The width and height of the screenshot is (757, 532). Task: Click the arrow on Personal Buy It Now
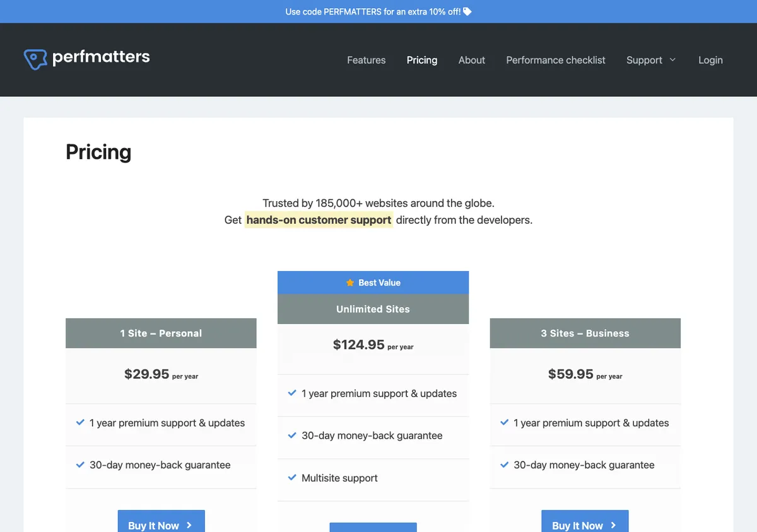[x=189, y=525]
